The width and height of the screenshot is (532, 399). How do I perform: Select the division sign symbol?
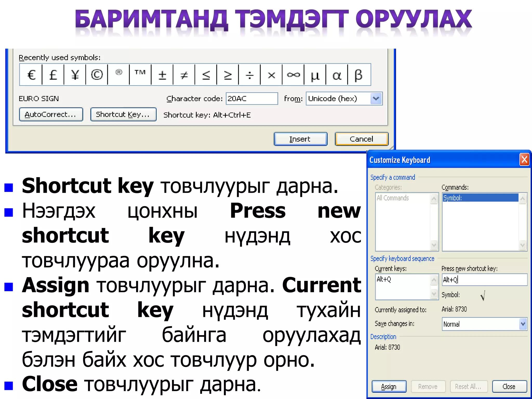(x=249, y=75)
